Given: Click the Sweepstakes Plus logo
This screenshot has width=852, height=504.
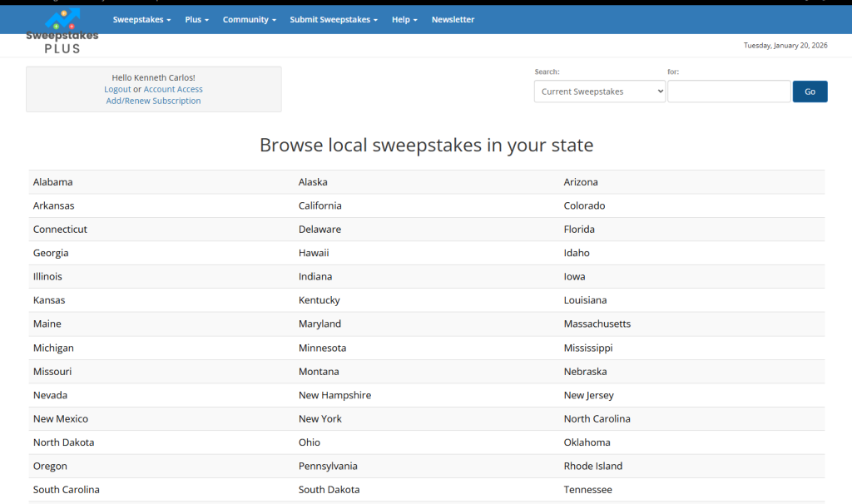Looking at the screenshot, I should click(62, 31).
